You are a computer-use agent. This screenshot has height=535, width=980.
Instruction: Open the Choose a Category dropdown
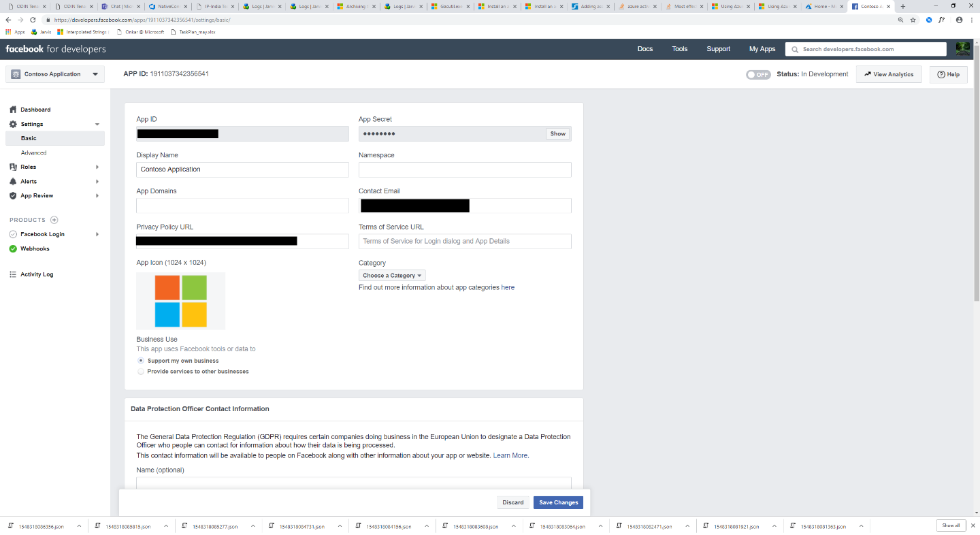point(392,275)
